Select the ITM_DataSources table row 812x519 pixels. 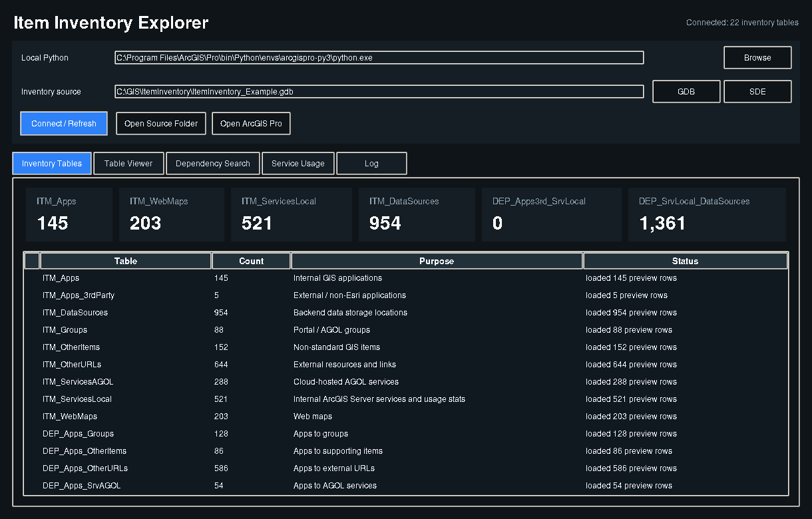[x=406, y=313]
